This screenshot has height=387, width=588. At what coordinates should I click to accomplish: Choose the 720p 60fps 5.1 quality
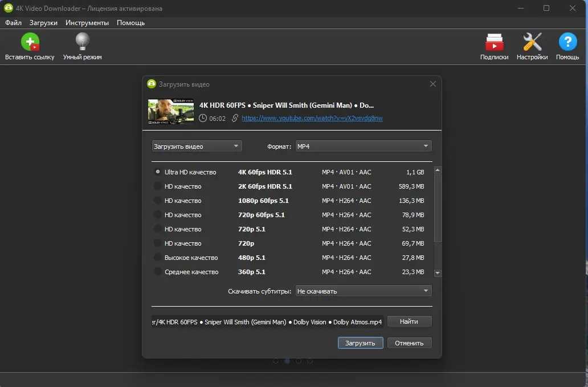pos(158,214)
